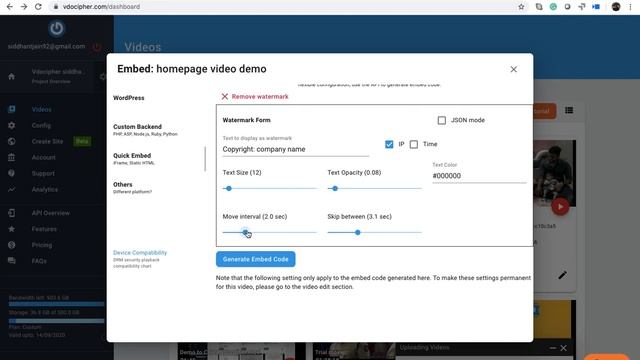Viewport: 640px width, 360px height.
Task: Enable the JSON mode checkbox
Action: pos(442,120)
